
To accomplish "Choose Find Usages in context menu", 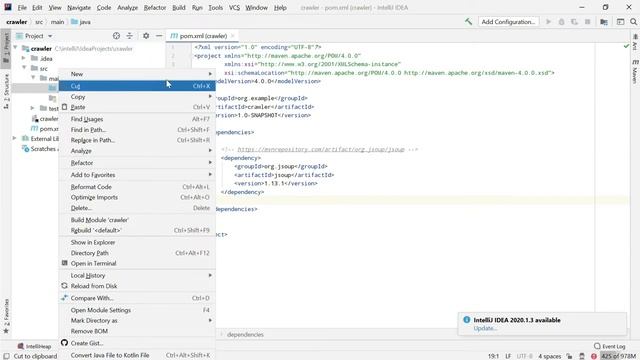I will point(137,119).
